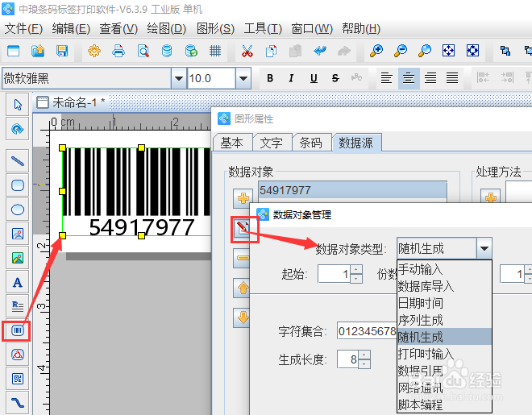Toggle underline text formatting
This screenshot has width=532, height=415.
click(x=314, y=78)
